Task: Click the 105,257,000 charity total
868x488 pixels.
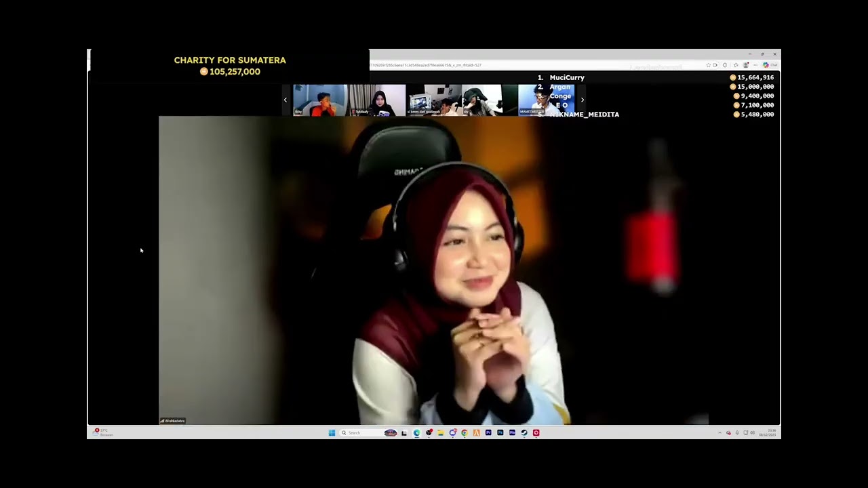Action: coord(235,72)
